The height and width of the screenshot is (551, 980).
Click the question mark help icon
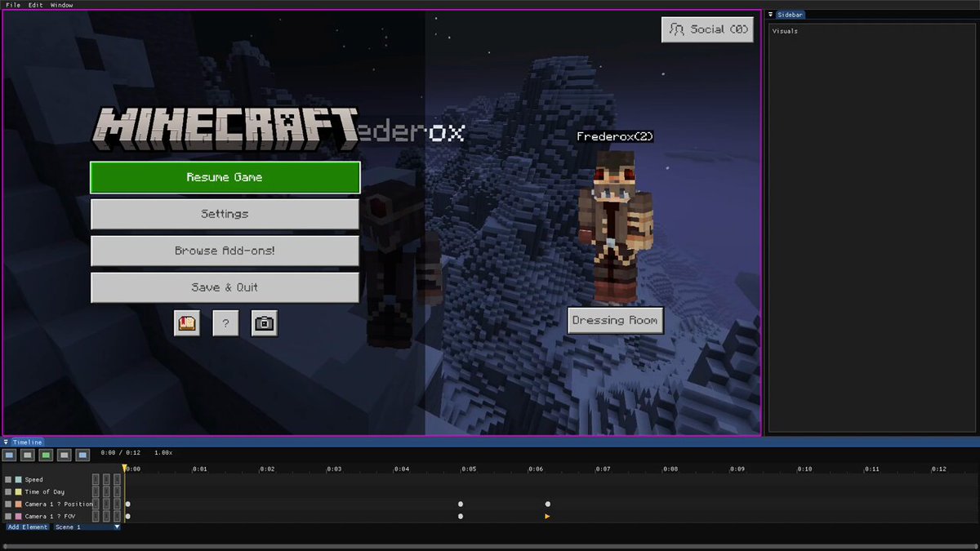tap(225, 323)
